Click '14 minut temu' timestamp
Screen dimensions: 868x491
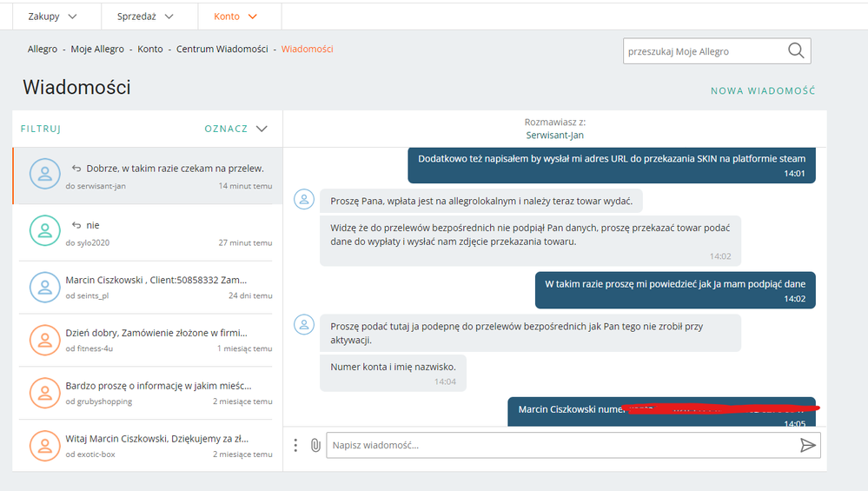(x=245, y=186)
